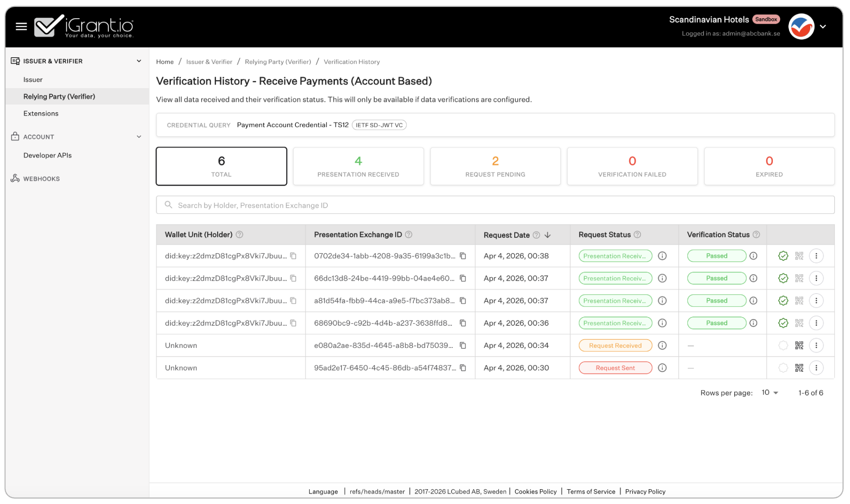Open the three-dot actions menu on the first row

[817, 256]
